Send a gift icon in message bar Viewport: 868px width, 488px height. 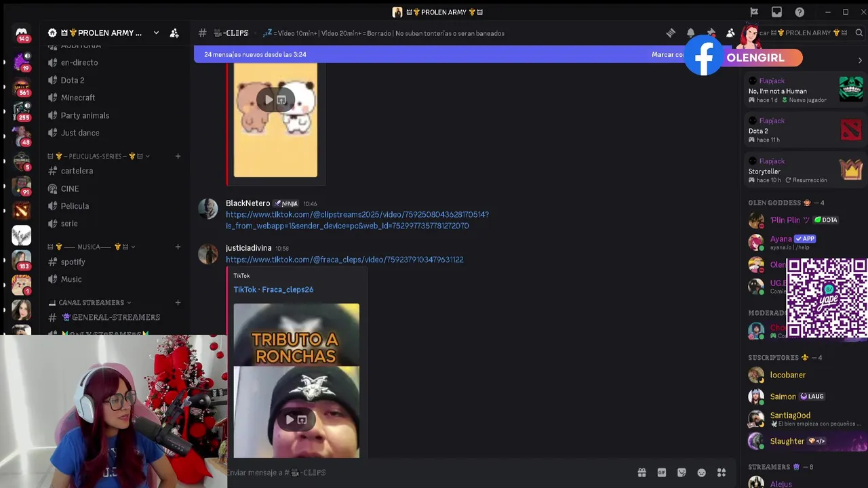(x=642, y=472)
